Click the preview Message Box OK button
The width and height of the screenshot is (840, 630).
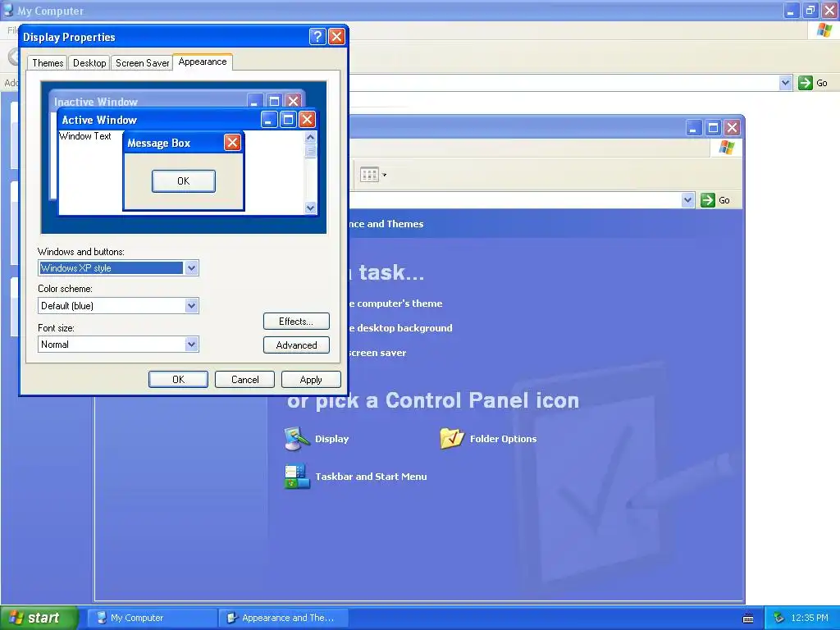pyautogui.click(x=184, y=181)
